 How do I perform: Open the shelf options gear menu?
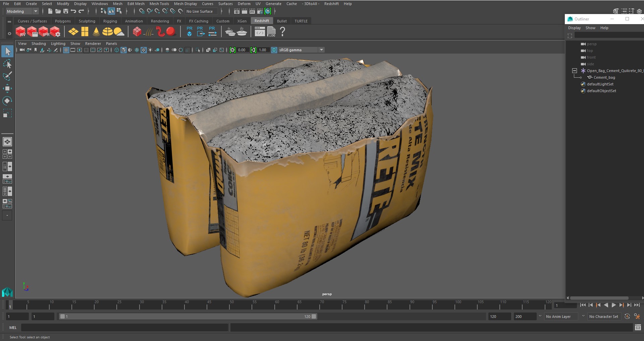pos(9,33)
